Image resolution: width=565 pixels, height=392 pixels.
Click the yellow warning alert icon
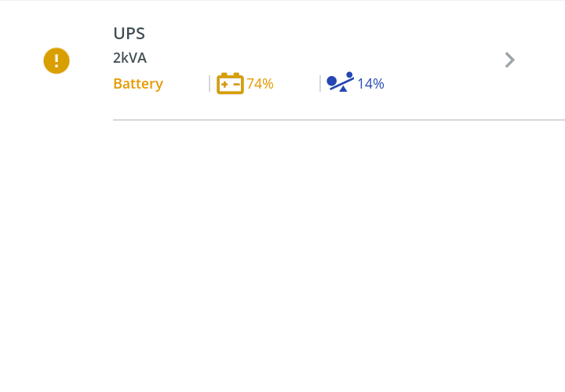[56, 60]
